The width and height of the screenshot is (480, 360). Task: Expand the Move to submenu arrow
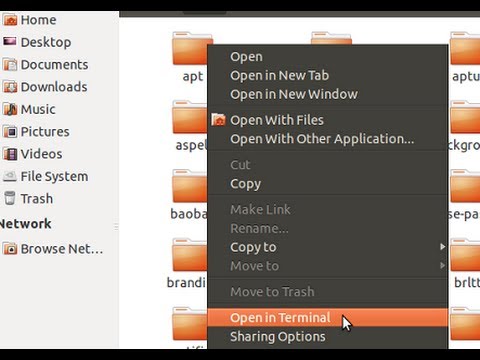point(442,266)
